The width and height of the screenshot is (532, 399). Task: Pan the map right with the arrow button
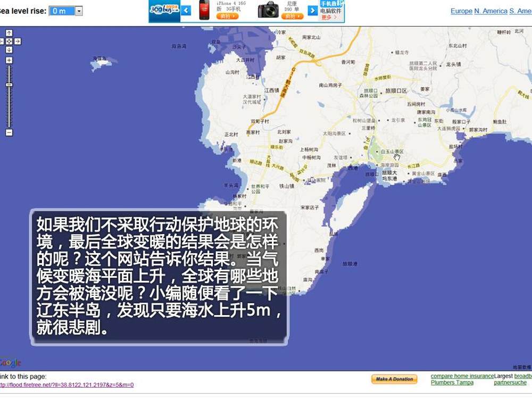pos(18,41)
